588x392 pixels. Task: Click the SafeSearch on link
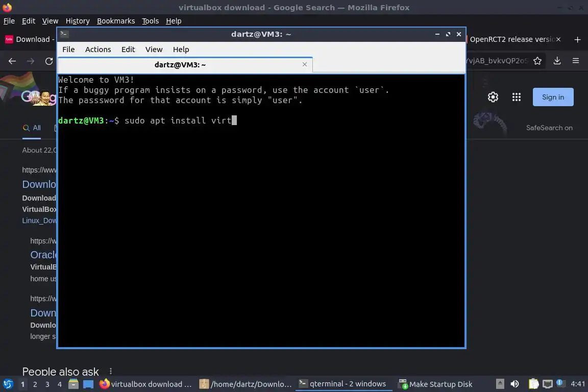[549, 128]
